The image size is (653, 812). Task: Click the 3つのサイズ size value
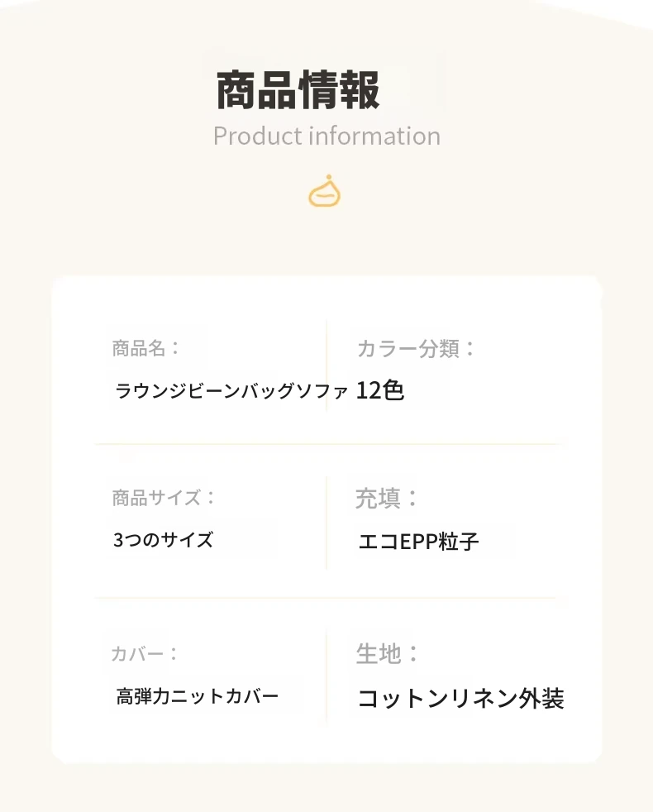tap(164, 540)
